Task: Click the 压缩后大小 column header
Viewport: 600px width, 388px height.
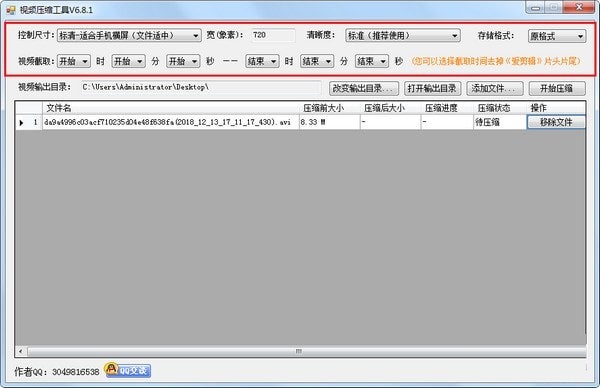Action: coord(391,108)
